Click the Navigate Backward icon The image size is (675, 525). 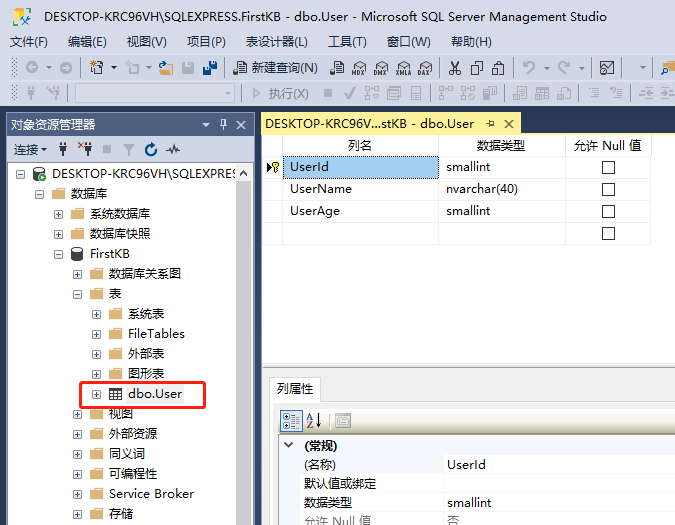(x=32, y=68)
